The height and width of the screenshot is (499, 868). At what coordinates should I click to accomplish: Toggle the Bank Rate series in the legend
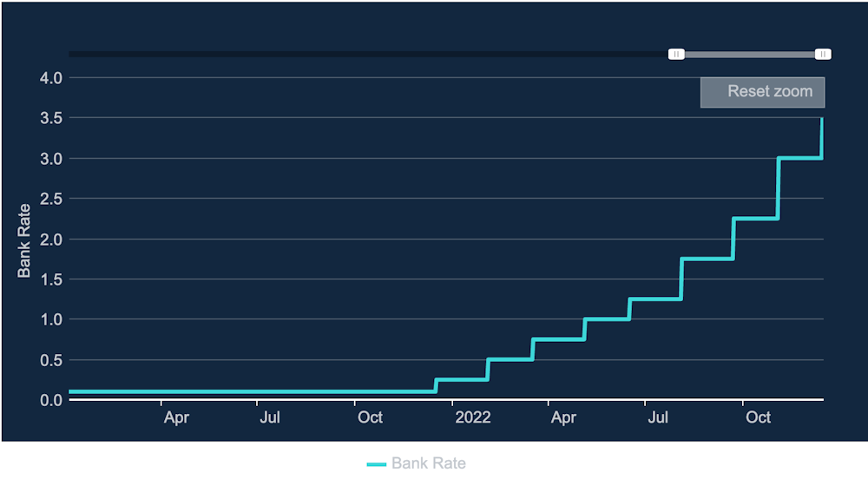[428, 464]
